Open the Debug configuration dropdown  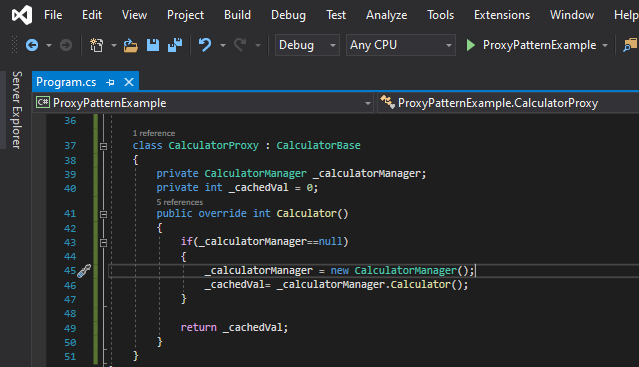coord(307,45)
